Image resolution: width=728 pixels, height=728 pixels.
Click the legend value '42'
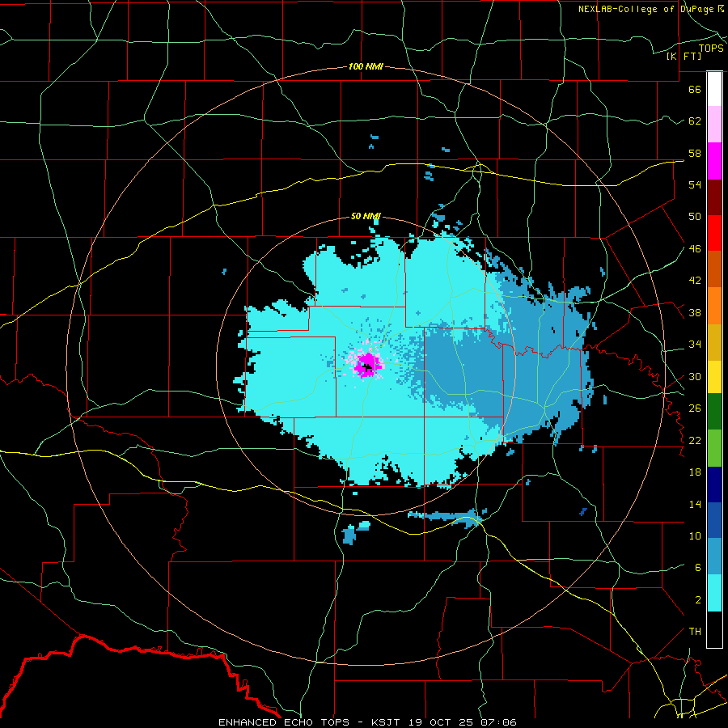(x=695, y=281)
